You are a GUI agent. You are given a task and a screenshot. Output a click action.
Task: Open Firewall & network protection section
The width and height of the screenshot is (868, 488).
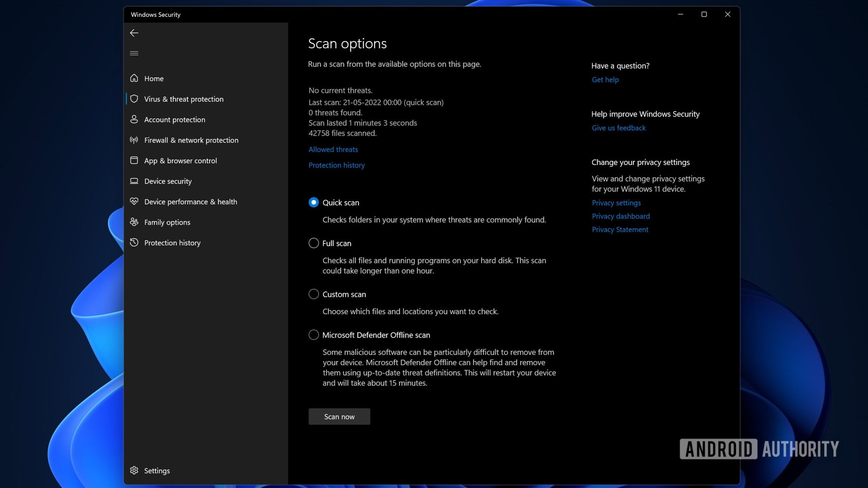(x=191, y=140)
